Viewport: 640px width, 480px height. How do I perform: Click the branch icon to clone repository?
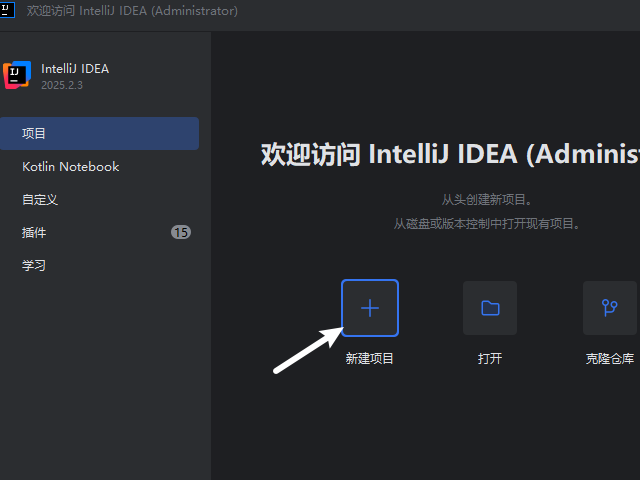pyautogui.click(x=610, y=308)
